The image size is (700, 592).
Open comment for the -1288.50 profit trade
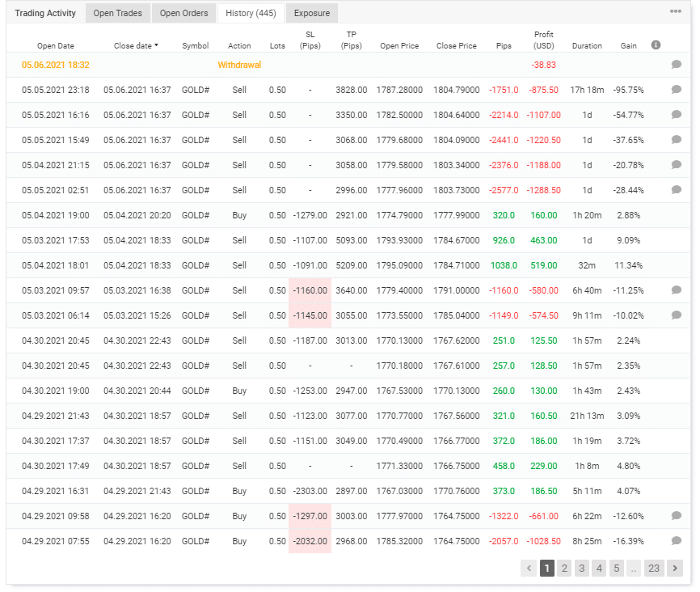677,189
